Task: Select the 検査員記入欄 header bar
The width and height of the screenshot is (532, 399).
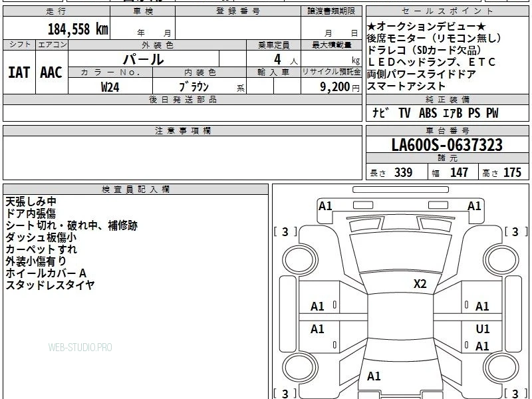Action: coord(136,190)
